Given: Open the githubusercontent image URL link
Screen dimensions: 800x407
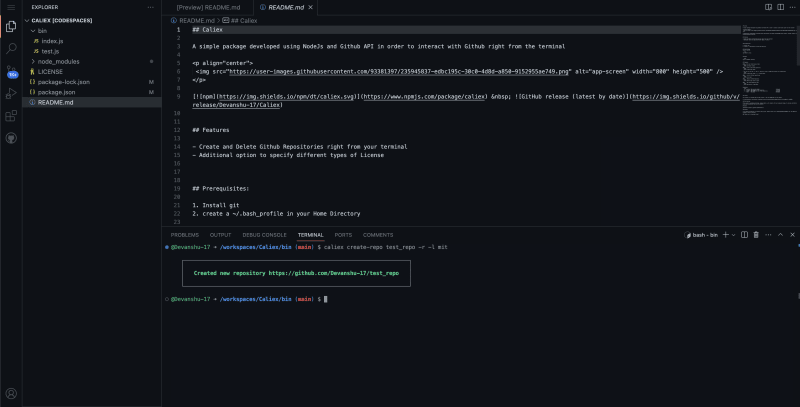Looking at the screenshot, I should (x=398, y=71).
